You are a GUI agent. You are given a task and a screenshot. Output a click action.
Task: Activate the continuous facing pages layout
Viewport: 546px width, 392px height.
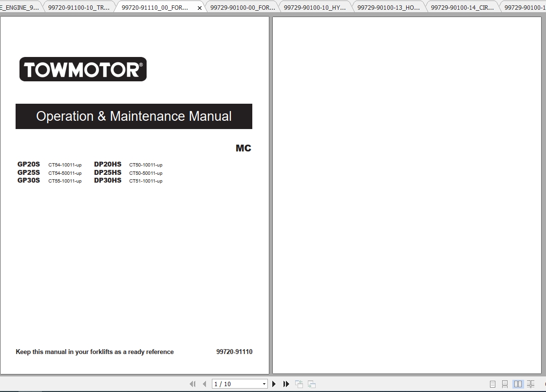[x=530, y=384]
